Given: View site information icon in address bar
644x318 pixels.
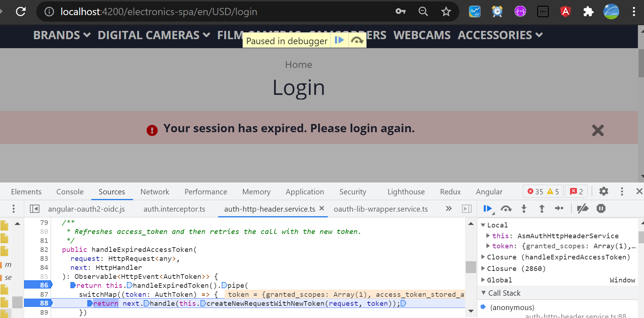Looking at the screenshot, I should point(49,12).
